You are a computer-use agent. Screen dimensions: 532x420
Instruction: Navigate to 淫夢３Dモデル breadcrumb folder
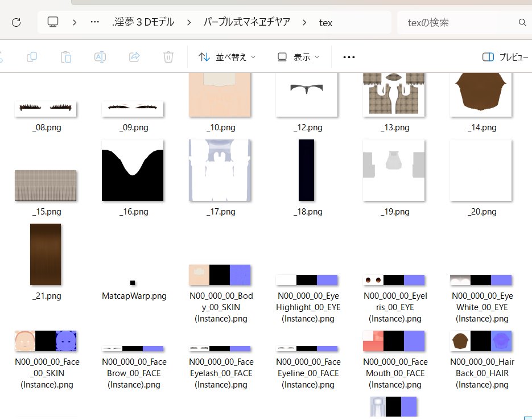click(x=143, y=22)
